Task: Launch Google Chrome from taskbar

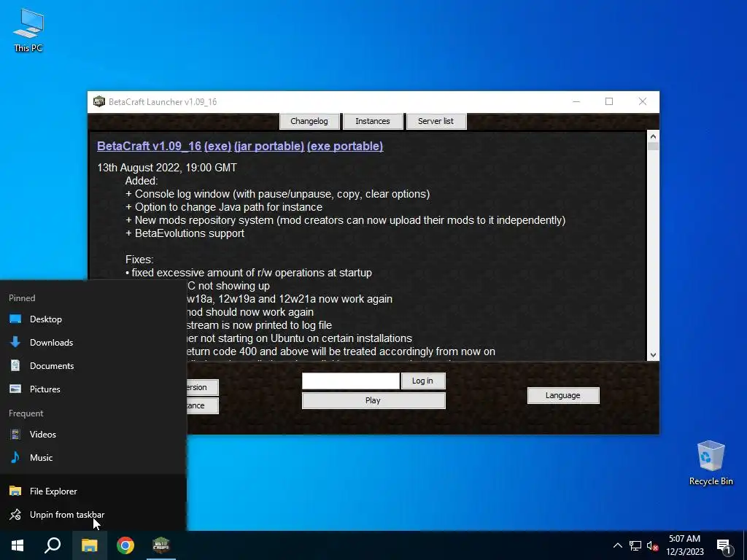Action: 125,545
